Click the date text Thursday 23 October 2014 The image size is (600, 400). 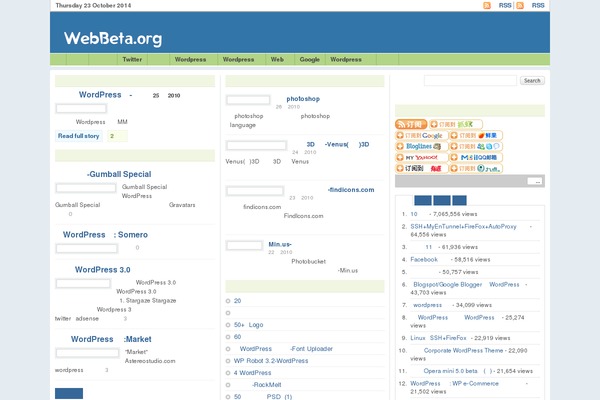point(93,5)
